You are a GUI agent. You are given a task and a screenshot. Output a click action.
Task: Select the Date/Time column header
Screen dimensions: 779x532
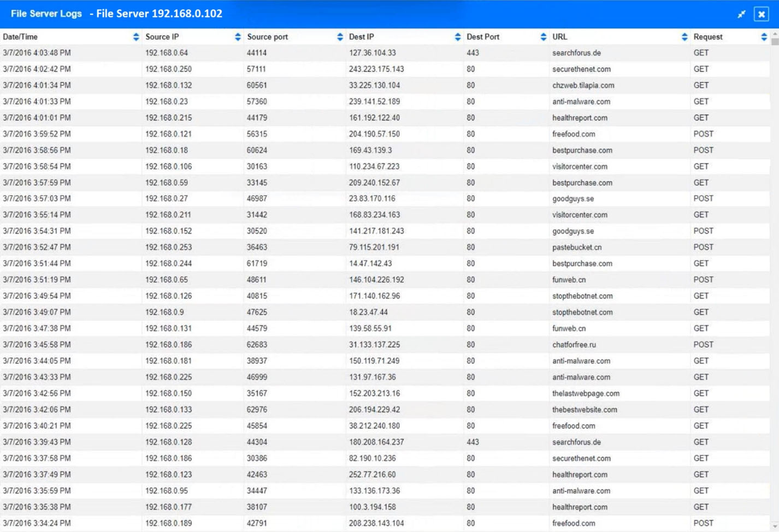[20, 37]
